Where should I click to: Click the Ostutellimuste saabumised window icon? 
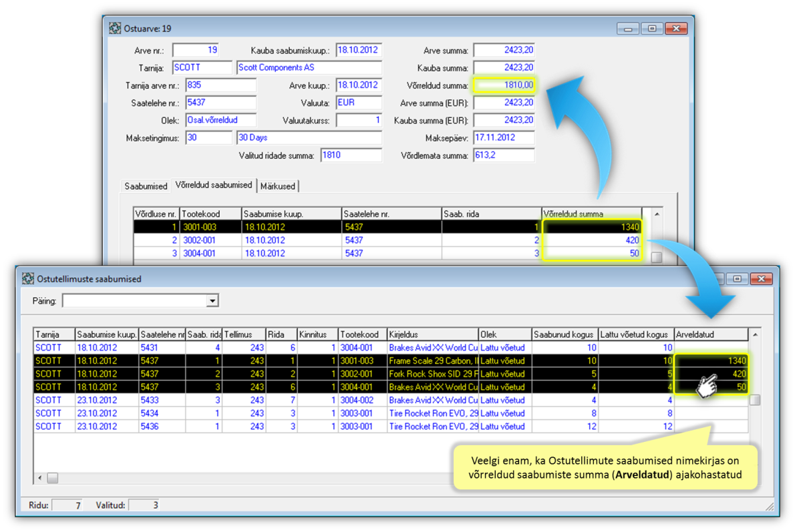tap(28, 279)
